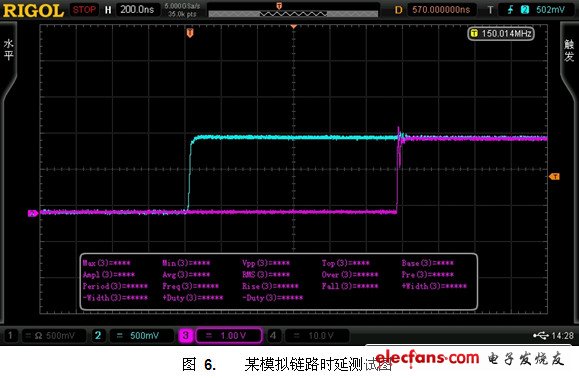
Task: Click the USB connection status icon
Action: pyautogui.click(x=541, y=336)
